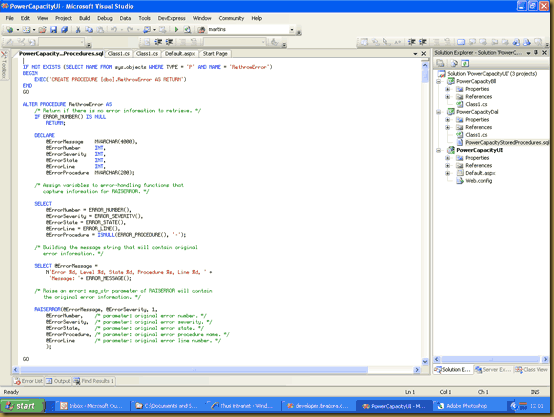Click the Copy icon in the toolbar
The width and height of the screenshot is (554, 417).
(89, 30)
